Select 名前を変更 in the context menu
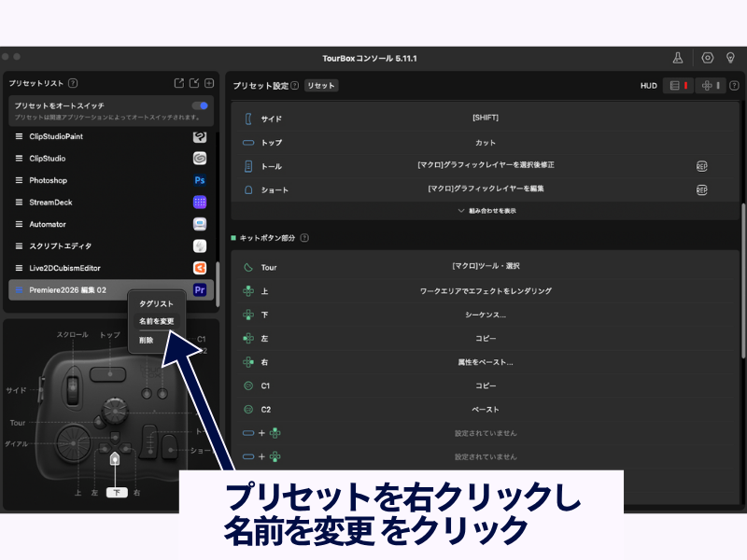The height and width of the screenshot is (560, 747). (156, 321)
